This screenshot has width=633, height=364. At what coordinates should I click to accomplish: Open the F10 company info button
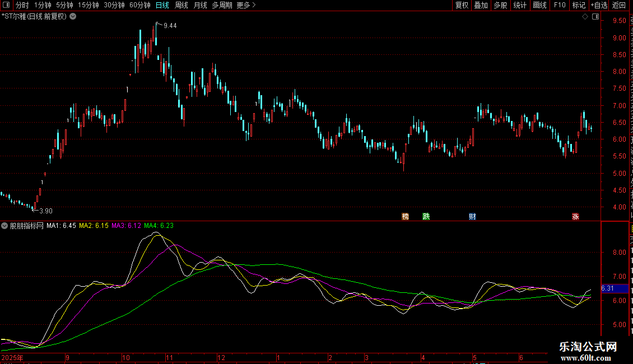pyautogui.click(x=560, y=5)
